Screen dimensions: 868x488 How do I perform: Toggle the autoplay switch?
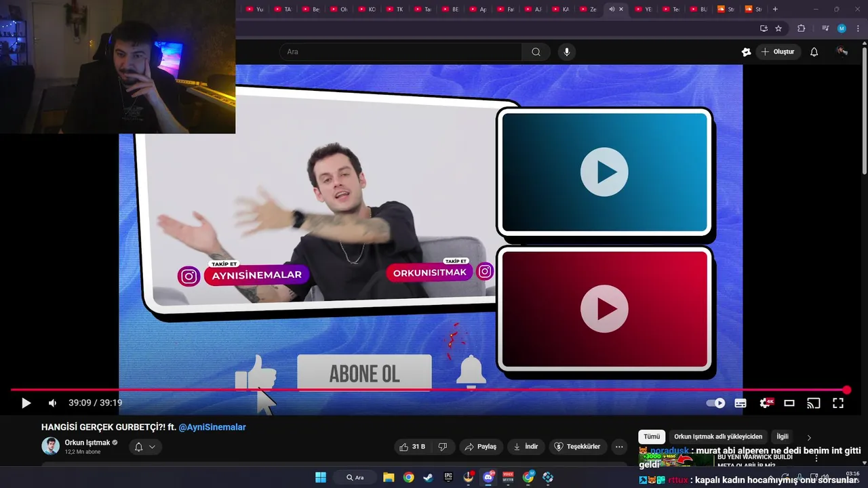coord(715,403)
